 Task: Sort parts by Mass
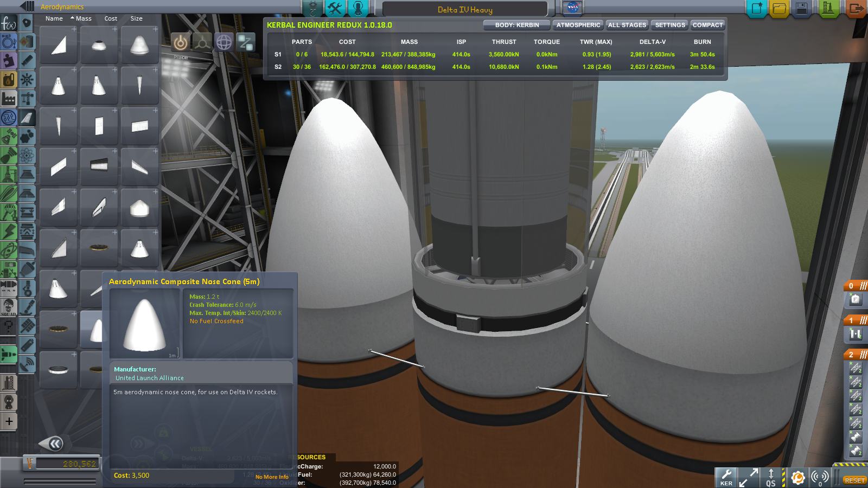coord(84,18)
